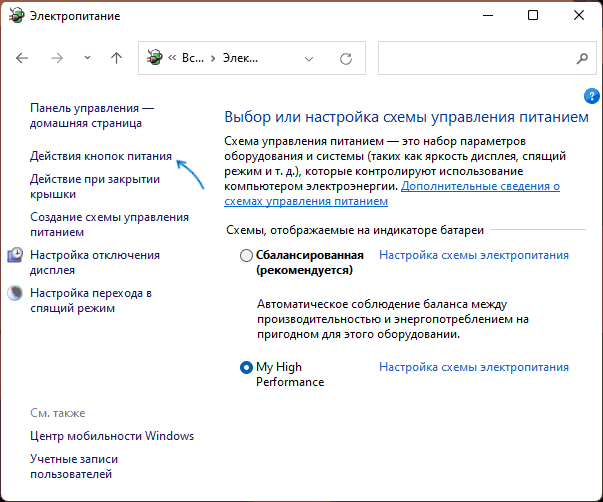Refresh the Электропитание page
This screenshot has height=502, width=603.
[346, 58]
